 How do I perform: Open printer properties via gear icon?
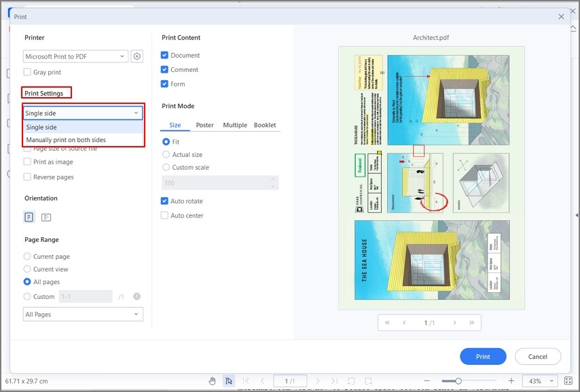point(137,56)
